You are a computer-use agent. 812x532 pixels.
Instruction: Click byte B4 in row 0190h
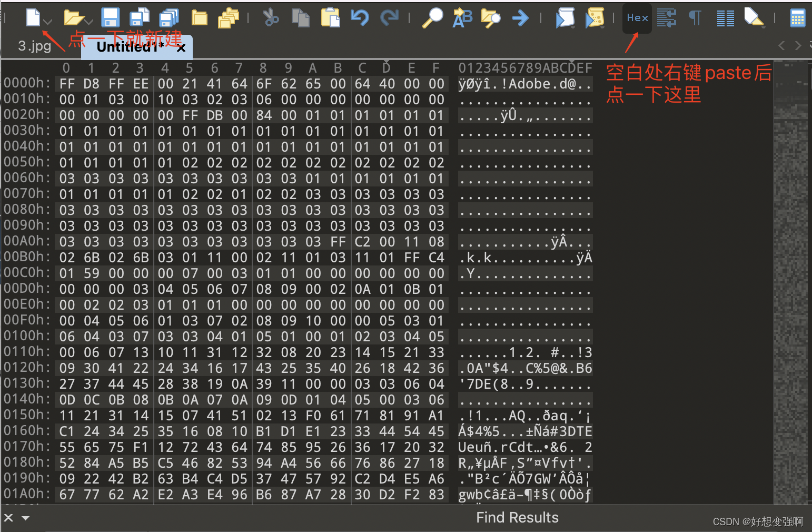click(190, 479)
